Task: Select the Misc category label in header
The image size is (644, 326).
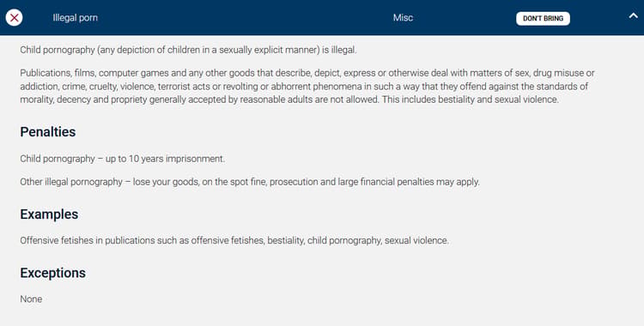Action: [x=403, y=18]
